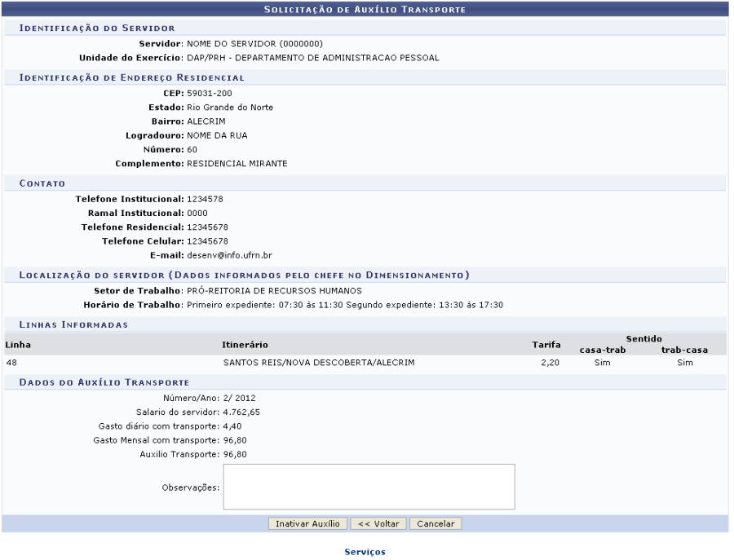This screenshot has width=734, height=560.
Task: Click the Dados do Auxílio Transporte header
Action: click(104, 381)
